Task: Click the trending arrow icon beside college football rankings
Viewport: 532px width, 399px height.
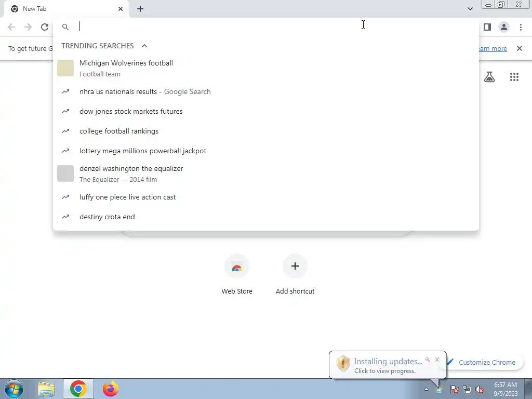Action: tap(65, 131)
